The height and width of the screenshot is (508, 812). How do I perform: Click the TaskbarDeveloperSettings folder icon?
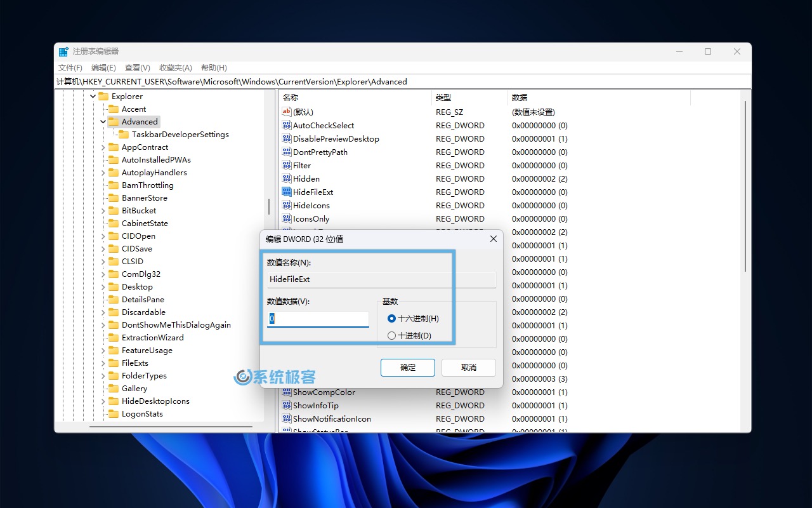pos(124,135)
